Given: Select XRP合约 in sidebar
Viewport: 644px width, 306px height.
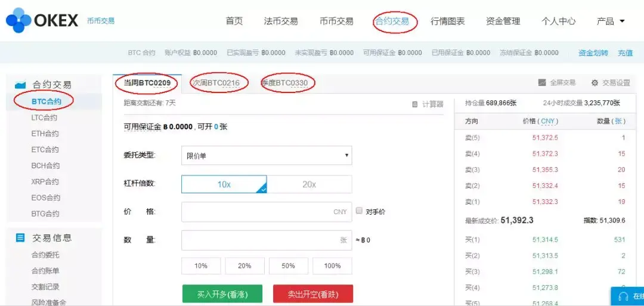Looking at the screenshot, I should [x=45, y=181].
